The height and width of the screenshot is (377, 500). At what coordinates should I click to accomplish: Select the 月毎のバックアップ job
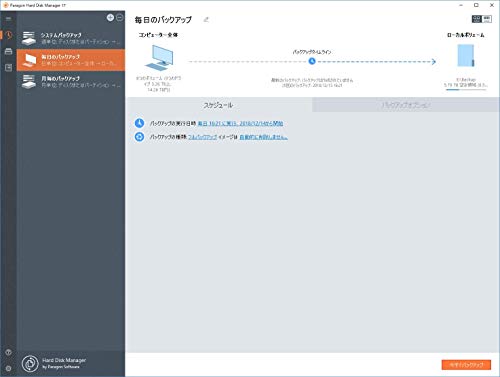(x=71, y=82)
